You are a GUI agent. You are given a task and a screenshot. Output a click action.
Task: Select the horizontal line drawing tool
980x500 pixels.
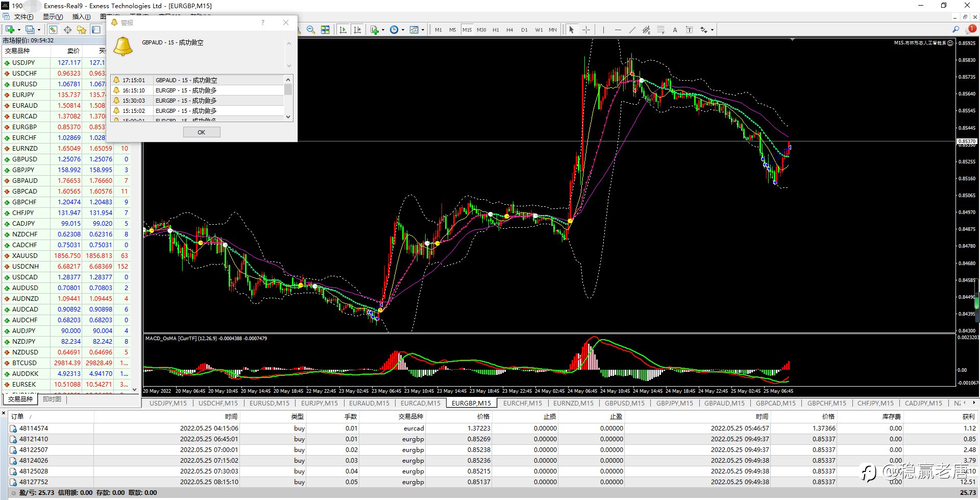pos(618,30)
